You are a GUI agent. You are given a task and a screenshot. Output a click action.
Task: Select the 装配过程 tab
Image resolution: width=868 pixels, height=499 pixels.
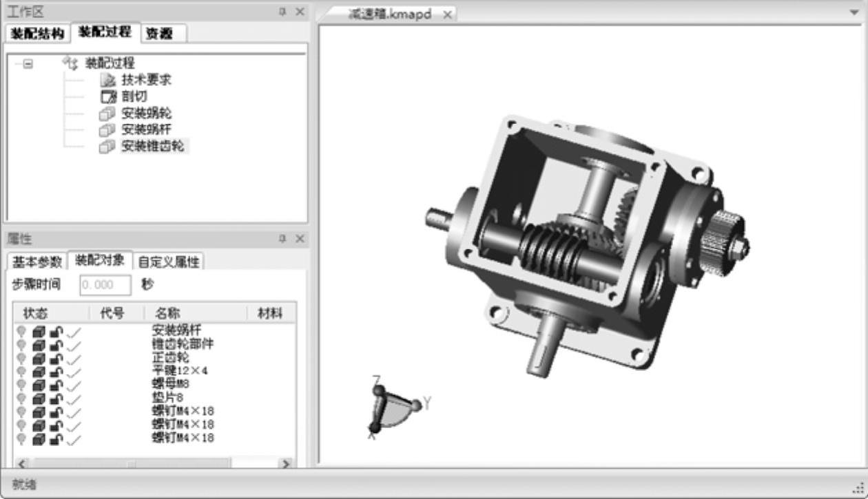[x=105, y=32]
